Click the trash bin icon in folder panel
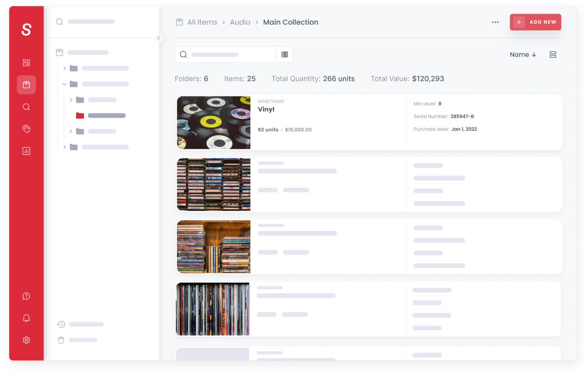The height and width of the screenshot is (375, 588). [x=61, y=340]
